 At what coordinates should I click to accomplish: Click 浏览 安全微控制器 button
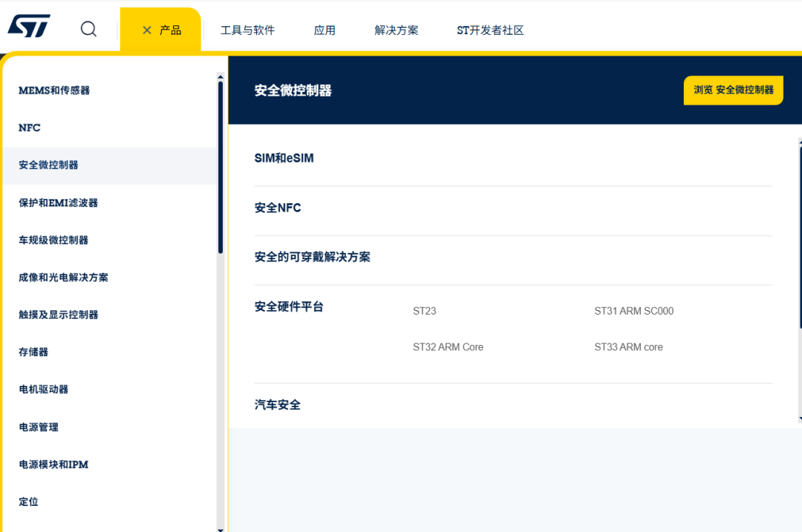pyautogui.click(x=733, y=90)
